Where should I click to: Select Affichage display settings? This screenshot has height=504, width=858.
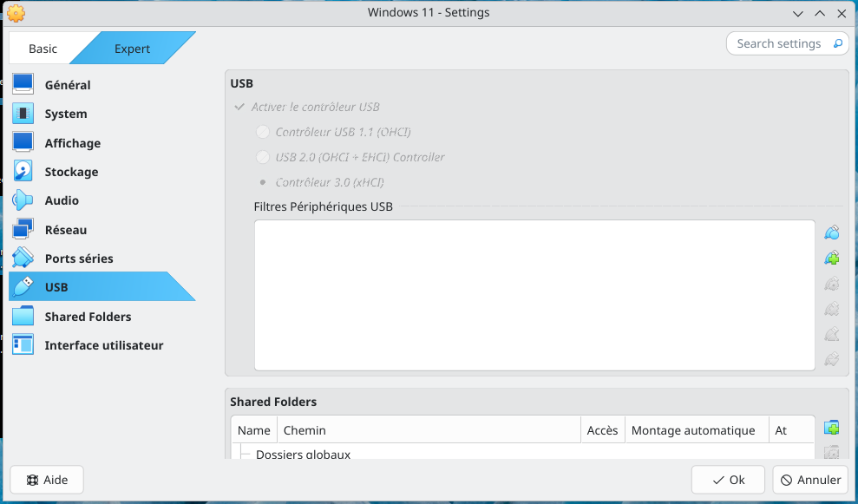point(72,143)
